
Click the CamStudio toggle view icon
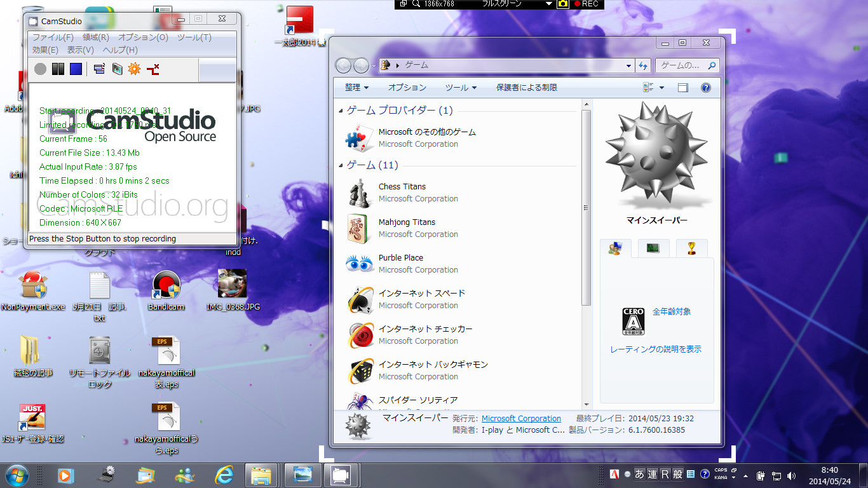(99, 69)
